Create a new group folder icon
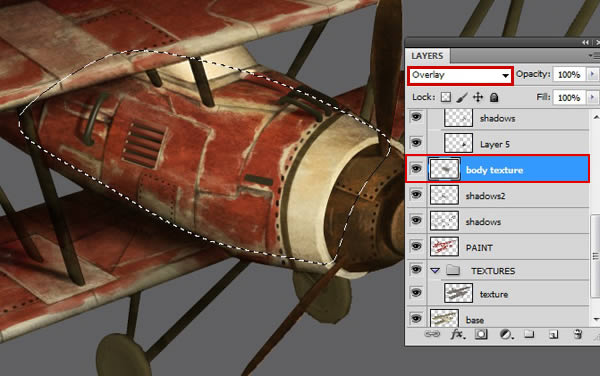This screenshot has width=600, height=376. [529, 334]
